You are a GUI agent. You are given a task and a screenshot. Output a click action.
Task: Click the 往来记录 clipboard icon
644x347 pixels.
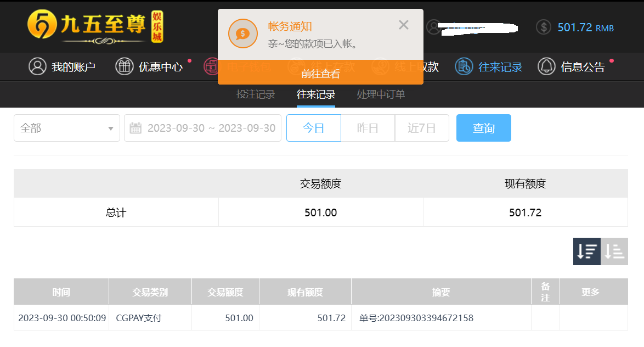pos(464,66)
